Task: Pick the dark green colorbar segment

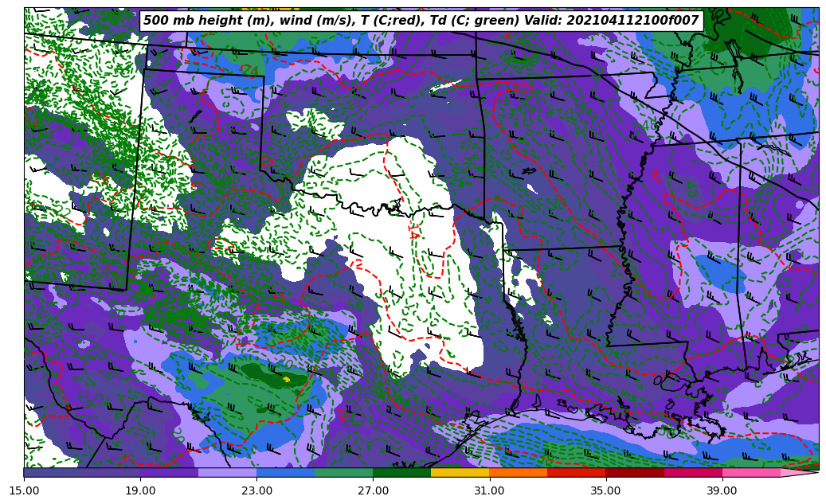Action: tap(401, 472)
